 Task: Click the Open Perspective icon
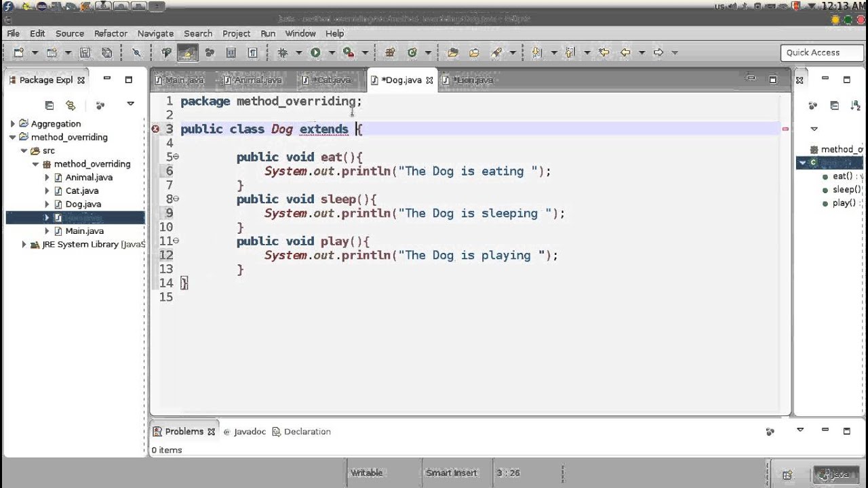(787, 475)
